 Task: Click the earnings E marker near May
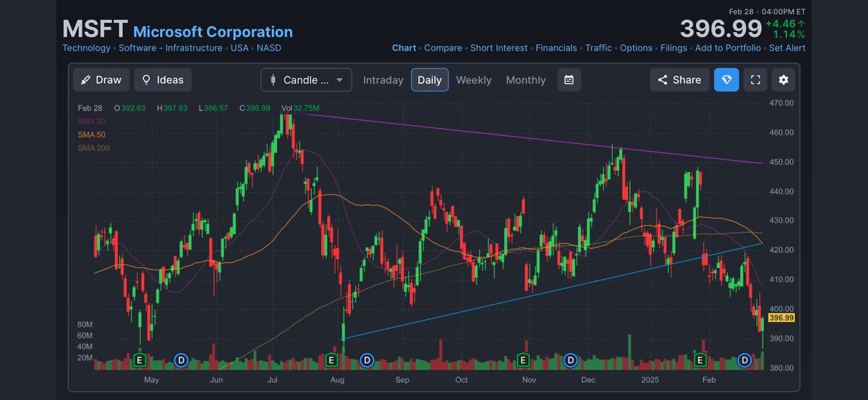click(140, 359)
